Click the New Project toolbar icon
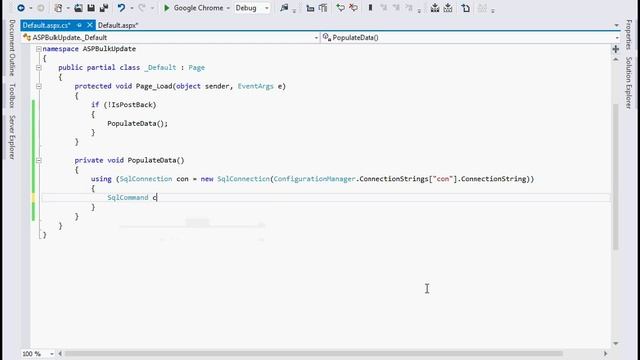Viewport: 640px width, 360px height. tap(58, 8)
